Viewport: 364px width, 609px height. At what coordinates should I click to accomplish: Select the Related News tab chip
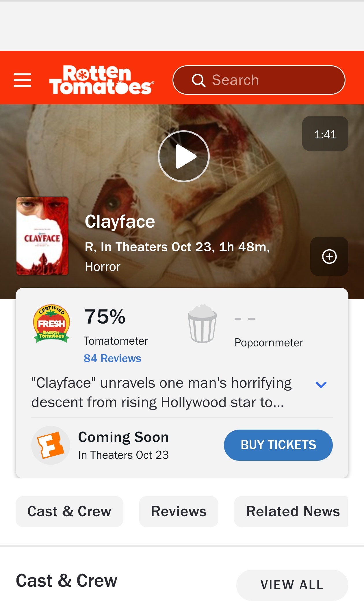coord(291,511)
